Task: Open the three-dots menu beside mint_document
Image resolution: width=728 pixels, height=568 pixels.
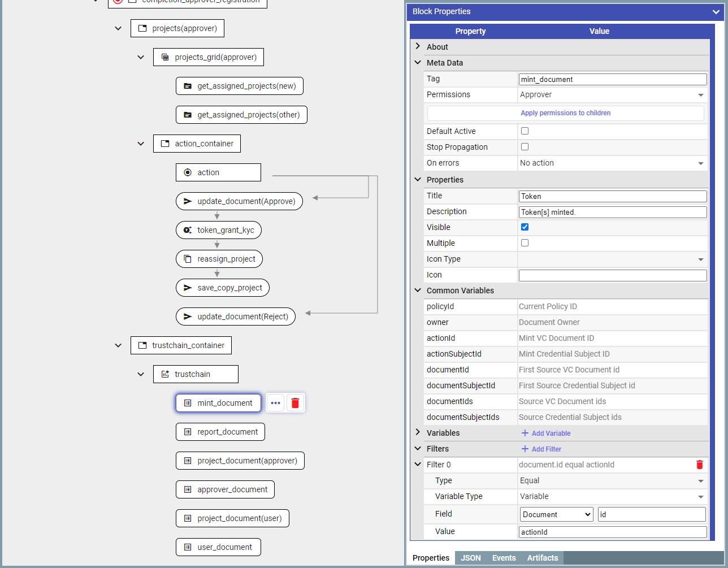Action: point(275,403)
